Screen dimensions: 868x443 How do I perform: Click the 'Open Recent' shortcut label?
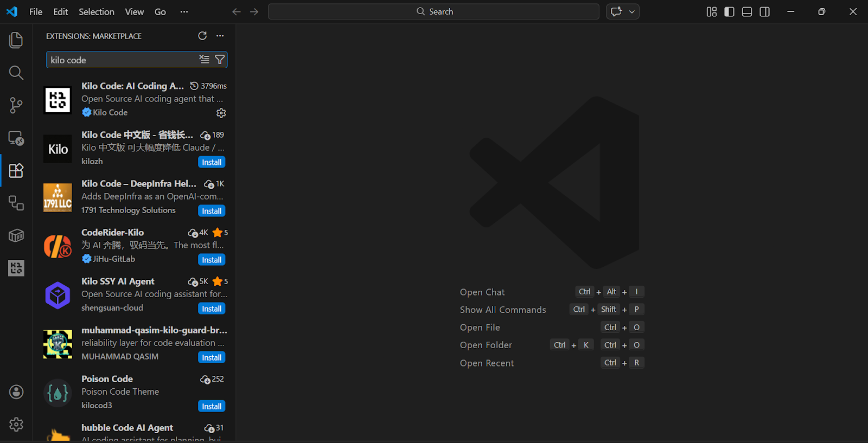(487, 363)
